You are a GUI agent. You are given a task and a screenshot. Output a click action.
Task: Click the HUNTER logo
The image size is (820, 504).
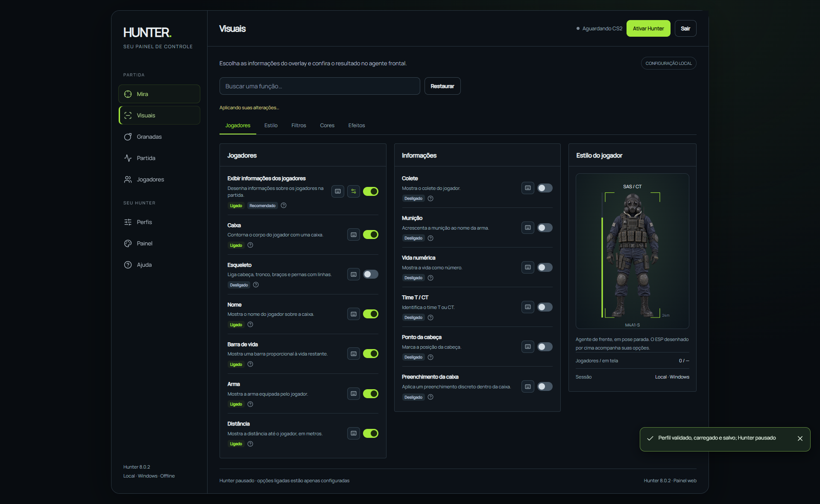click(x=147, y=32)
